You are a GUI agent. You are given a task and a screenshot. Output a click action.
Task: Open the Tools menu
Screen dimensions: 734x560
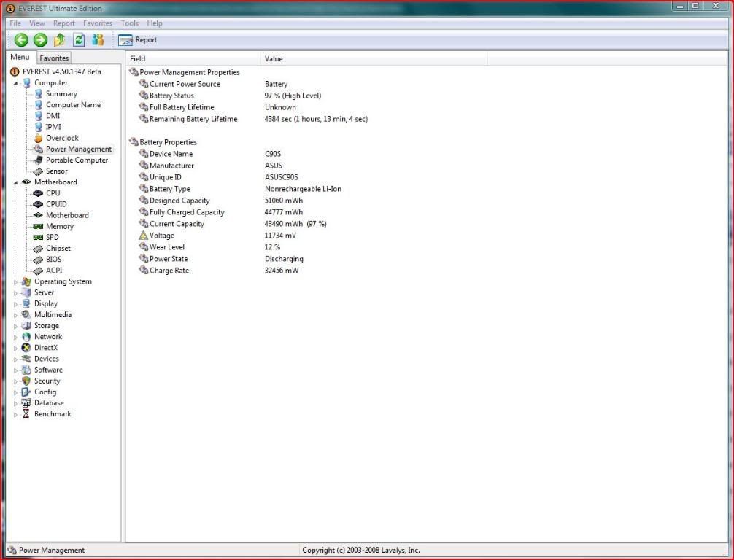click(130, 23)
